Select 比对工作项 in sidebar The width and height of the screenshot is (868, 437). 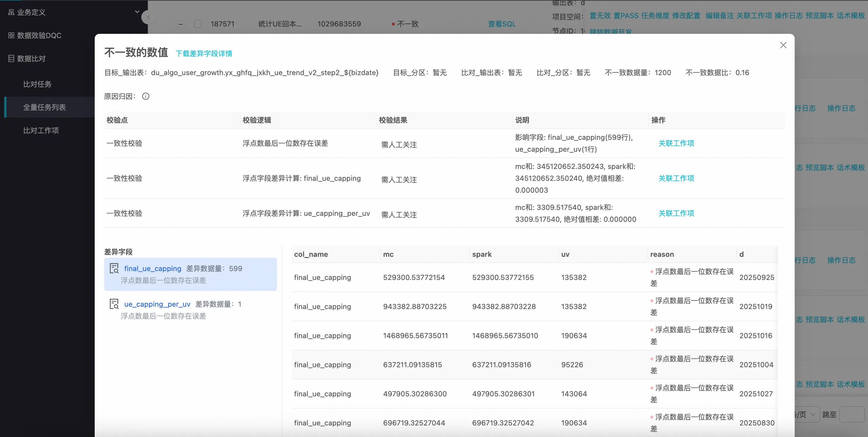(x=41, y=130)
